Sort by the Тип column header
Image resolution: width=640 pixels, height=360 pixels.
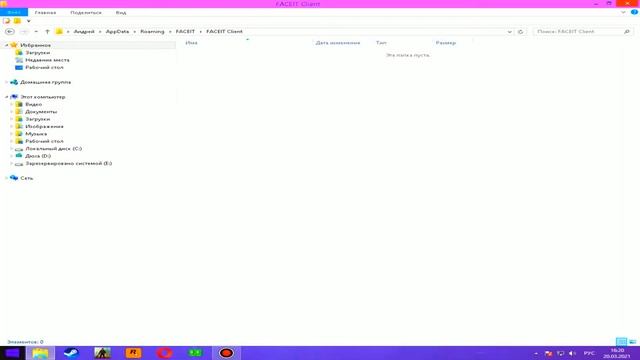[x=381, y=42]
